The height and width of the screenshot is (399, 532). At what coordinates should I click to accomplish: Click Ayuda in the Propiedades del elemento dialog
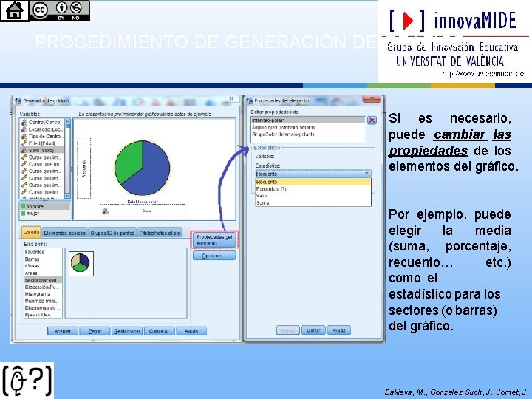coord(338,330)
